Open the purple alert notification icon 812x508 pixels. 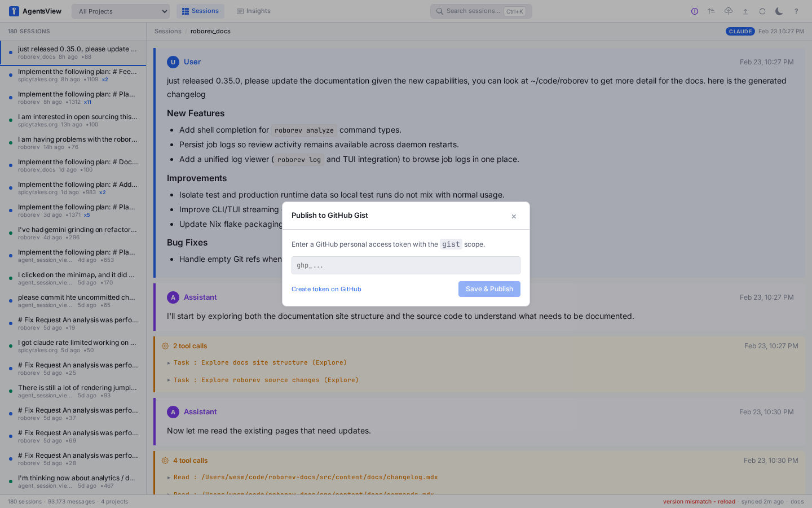tap(694, 11)
